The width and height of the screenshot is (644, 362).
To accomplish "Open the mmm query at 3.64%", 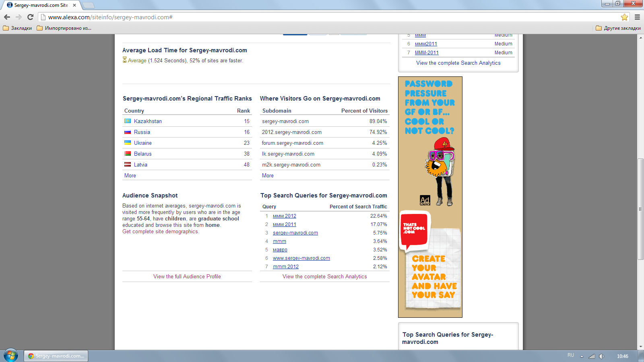I will point(279,241).
